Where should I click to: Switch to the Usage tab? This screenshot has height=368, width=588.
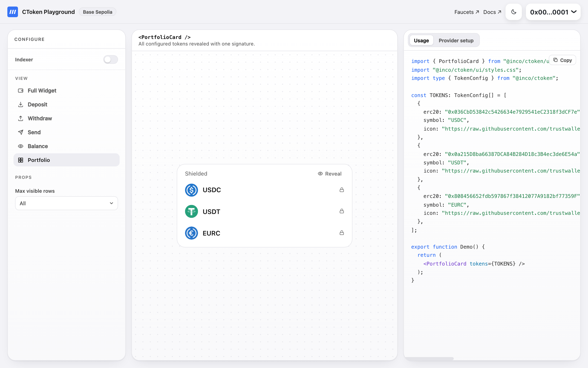pos(421,40)
